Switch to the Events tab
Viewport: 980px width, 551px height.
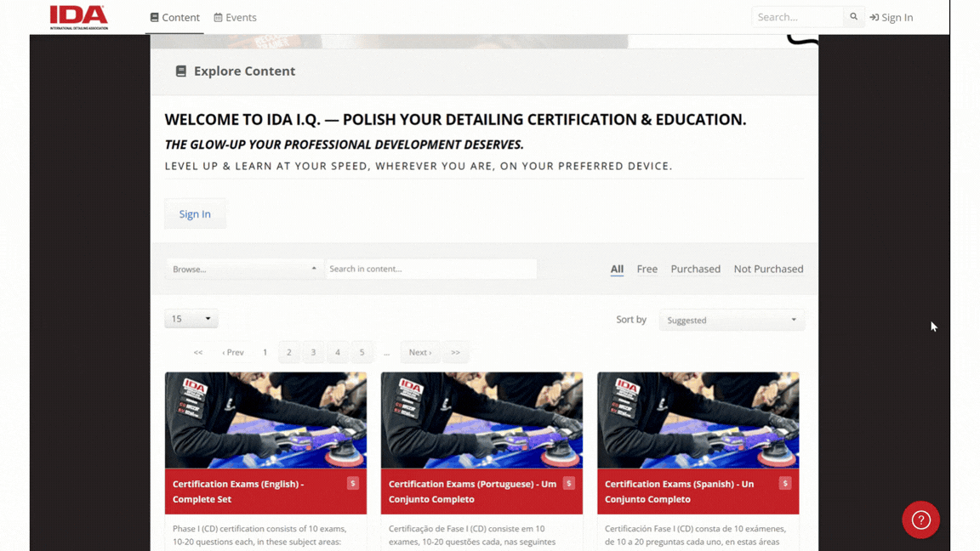(235, 17)
